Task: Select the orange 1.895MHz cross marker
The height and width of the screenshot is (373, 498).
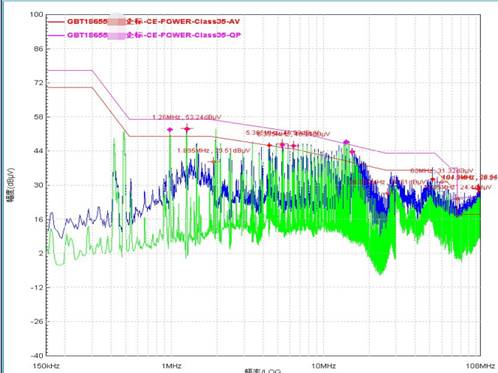Action: [x=214, y=162]
